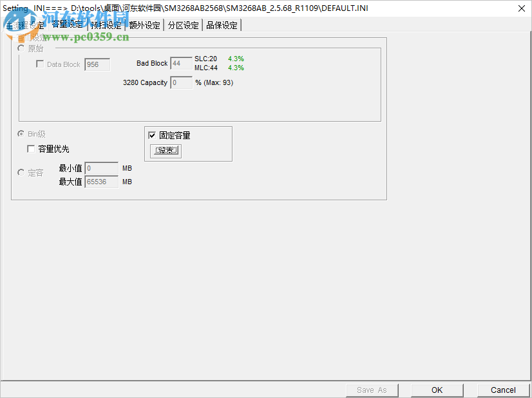
Task: Toggle the 容量优先 checkbox
Action: (x=31, y=148)
